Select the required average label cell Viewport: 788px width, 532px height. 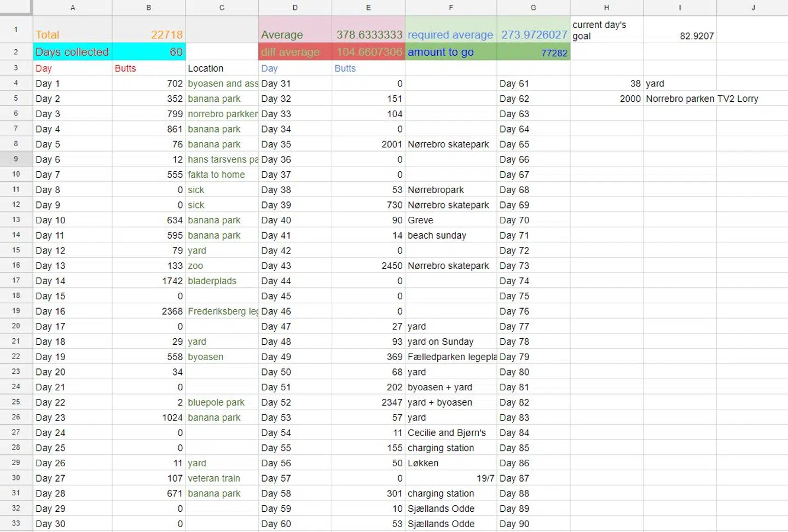(x=450, y=34)
